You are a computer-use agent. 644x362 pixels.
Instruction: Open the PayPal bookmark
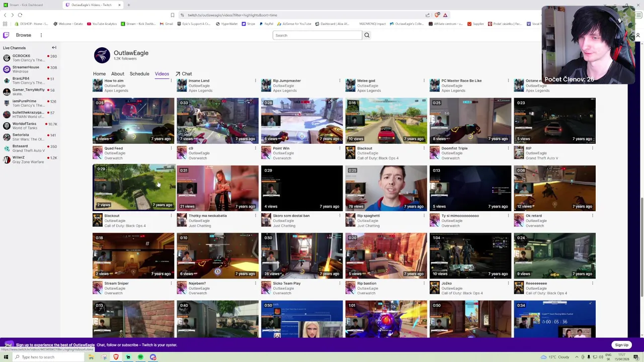pos(266,24)
